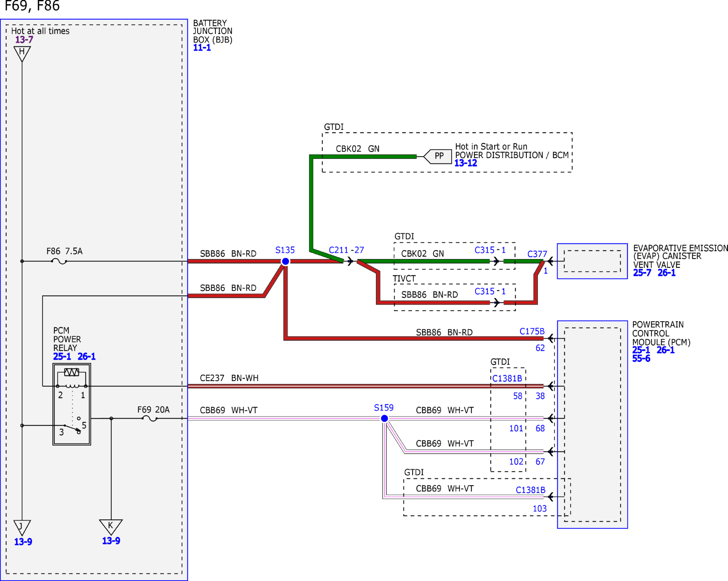Viewport: 728px width, 581px height.
Task: Click the Hot in Start or Run text
Action: coord(491,147)
